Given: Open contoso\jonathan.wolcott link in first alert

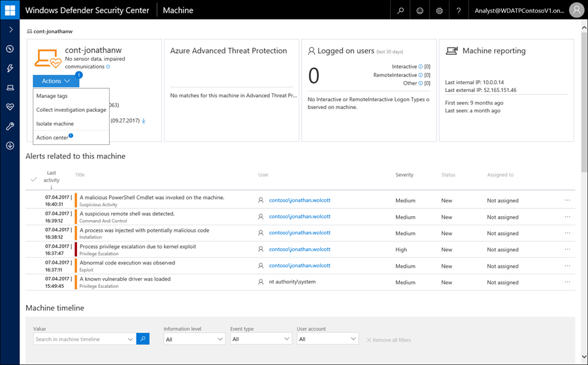Looking at the screenshot, I should (x=299, y=200).
